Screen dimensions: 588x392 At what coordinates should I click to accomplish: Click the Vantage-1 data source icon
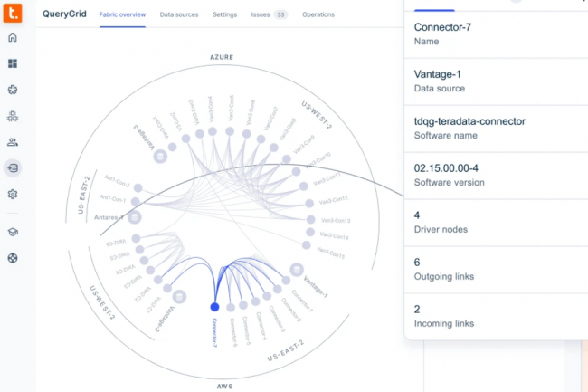click(297, 270)
